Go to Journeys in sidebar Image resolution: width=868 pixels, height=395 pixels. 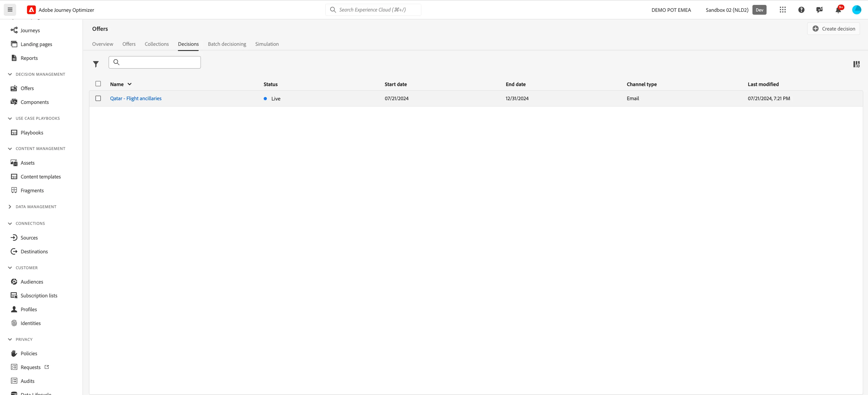(x=30, y=30)
